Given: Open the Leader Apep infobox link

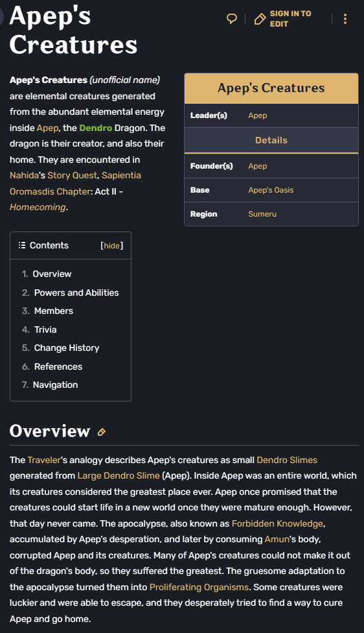Looking at the screenshot, I should [x=258, y=115].
